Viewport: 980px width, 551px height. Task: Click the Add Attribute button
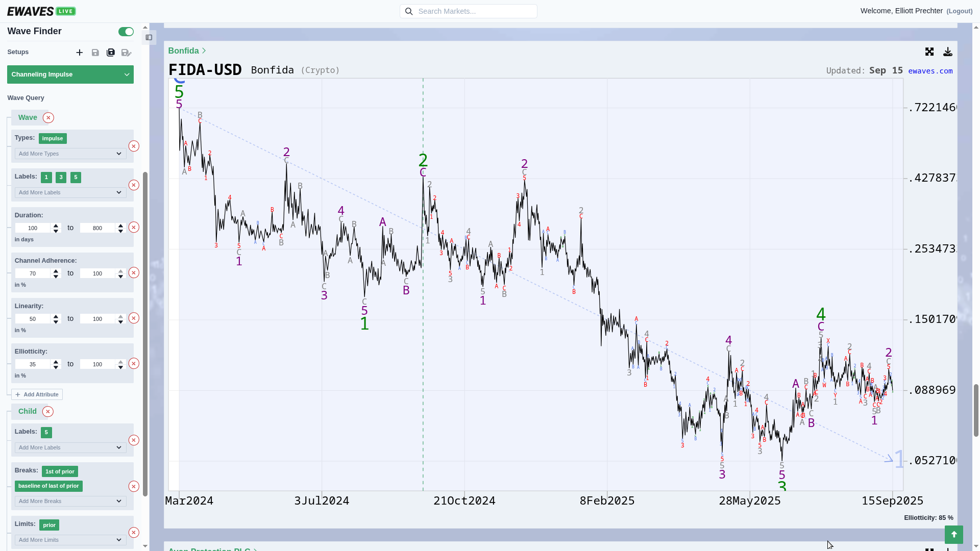37,394
